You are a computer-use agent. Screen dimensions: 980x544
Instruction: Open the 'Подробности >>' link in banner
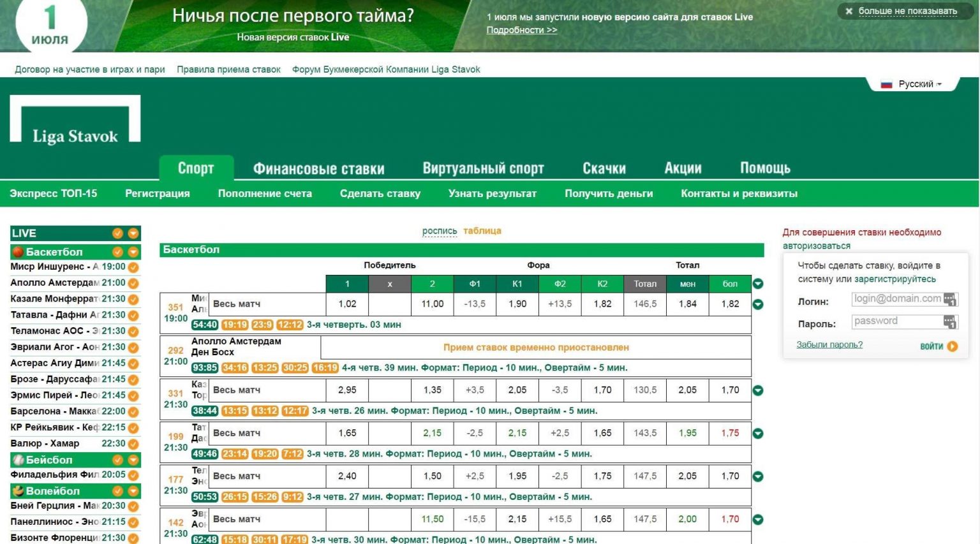pos(521,30)
